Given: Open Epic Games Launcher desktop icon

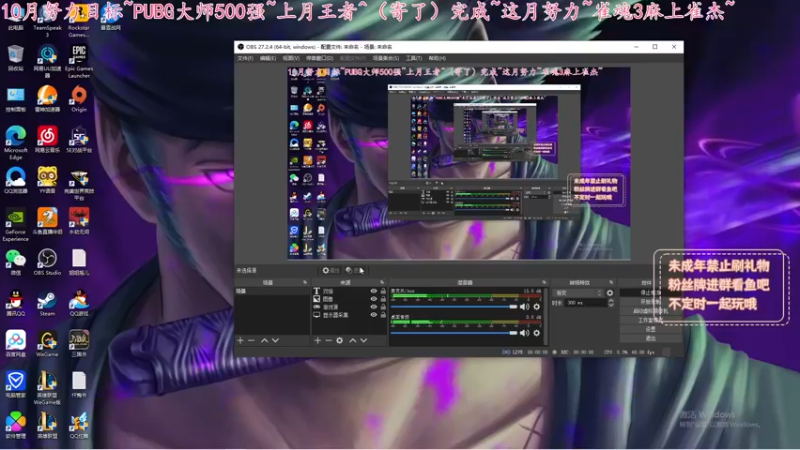Looking at the screenshot, I should tap(79, 61).
